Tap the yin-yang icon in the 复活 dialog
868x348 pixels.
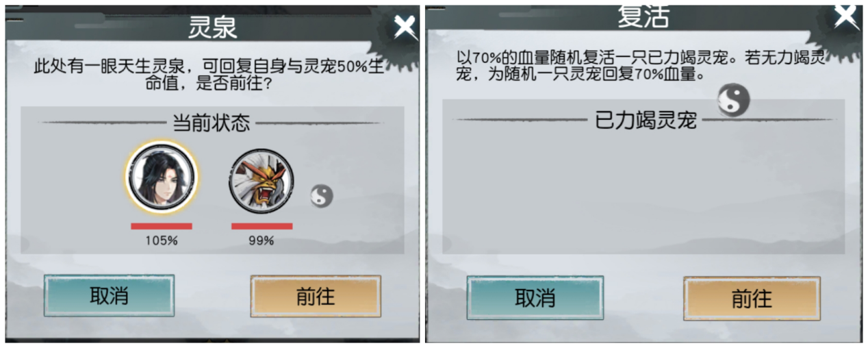tap(733, 101)
